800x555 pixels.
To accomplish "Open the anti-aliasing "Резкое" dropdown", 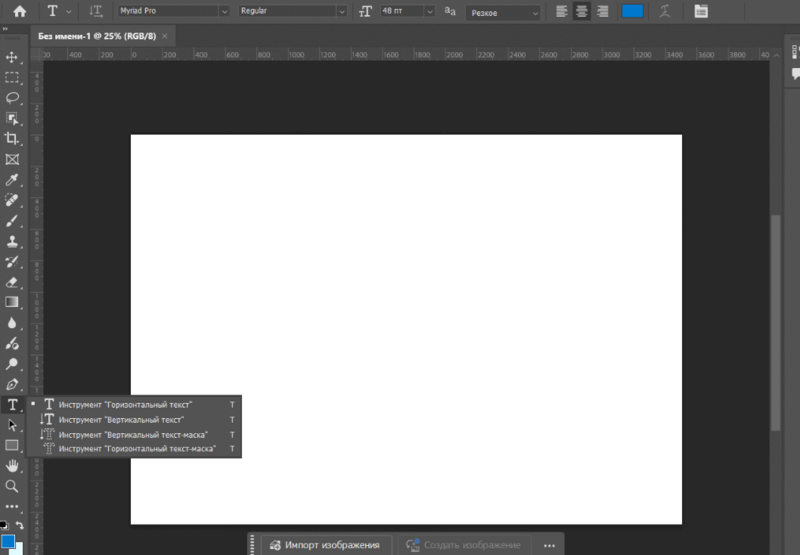I will (x=503, y=13).
